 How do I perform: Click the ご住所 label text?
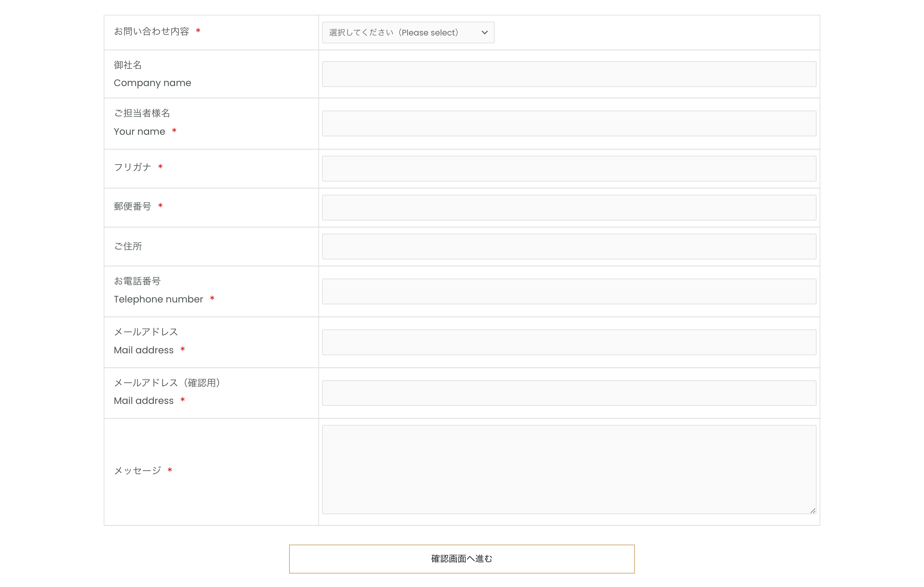coord(128,246)
